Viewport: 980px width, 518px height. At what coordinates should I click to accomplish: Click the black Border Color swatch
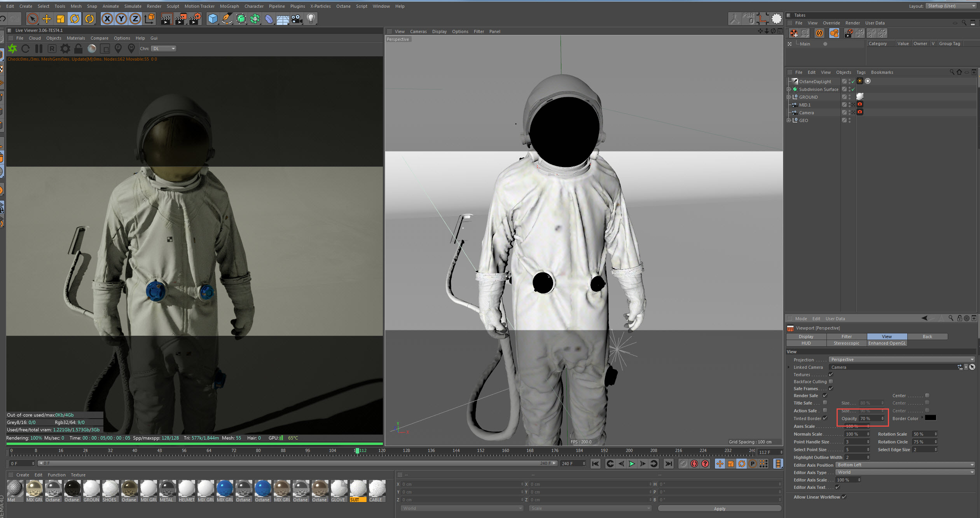[x=930, y=418]
